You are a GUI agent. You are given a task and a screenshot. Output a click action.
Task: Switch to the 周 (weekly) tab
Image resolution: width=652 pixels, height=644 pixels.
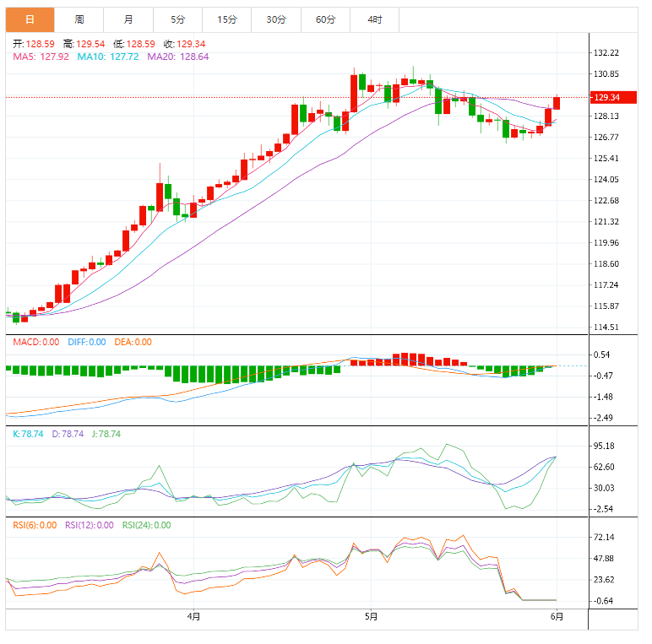79,19
